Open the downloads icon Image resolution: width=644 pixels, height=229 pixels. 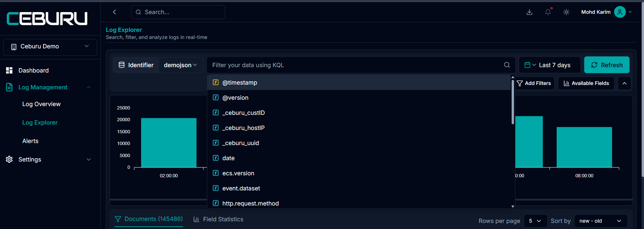point(529,12)
